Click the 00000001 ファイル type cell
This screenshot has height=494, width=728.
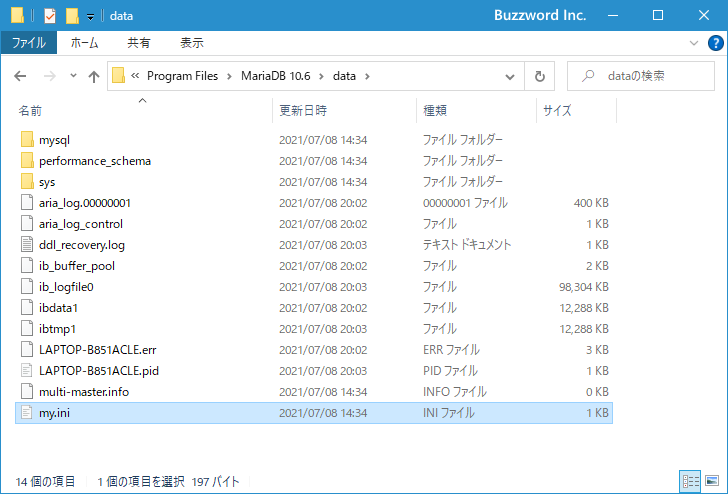click(x=465, y=203)
